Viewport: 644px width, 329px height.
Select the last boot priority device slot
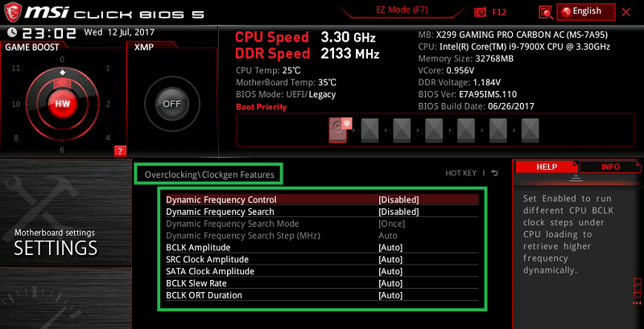point(530,129)
